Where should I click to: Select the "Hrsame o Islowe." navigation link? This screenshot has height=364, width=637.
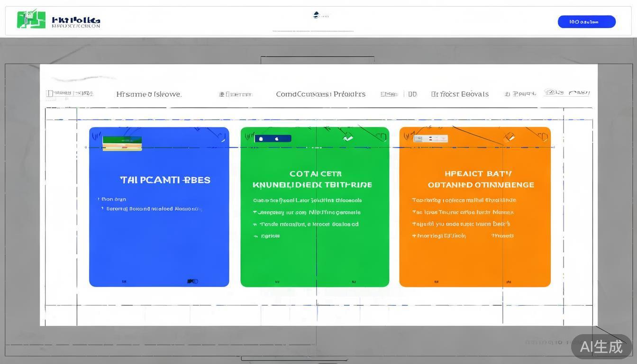tap(149, 94)
